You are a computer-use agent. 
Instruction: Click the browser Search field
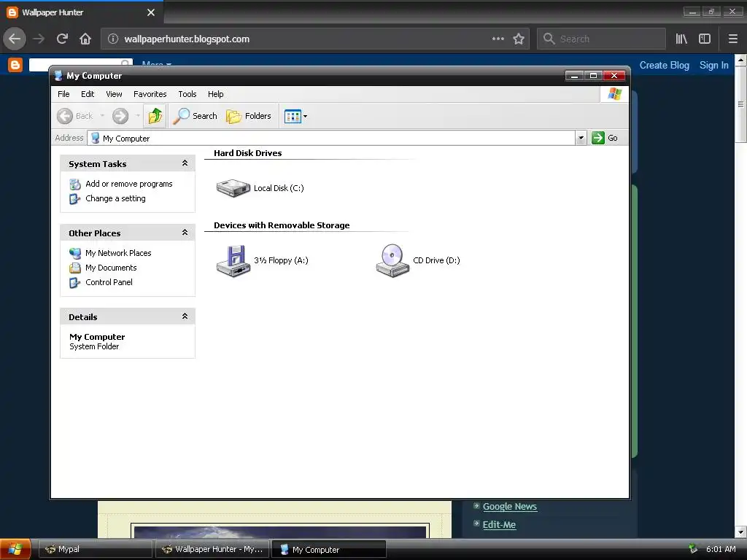601,39
